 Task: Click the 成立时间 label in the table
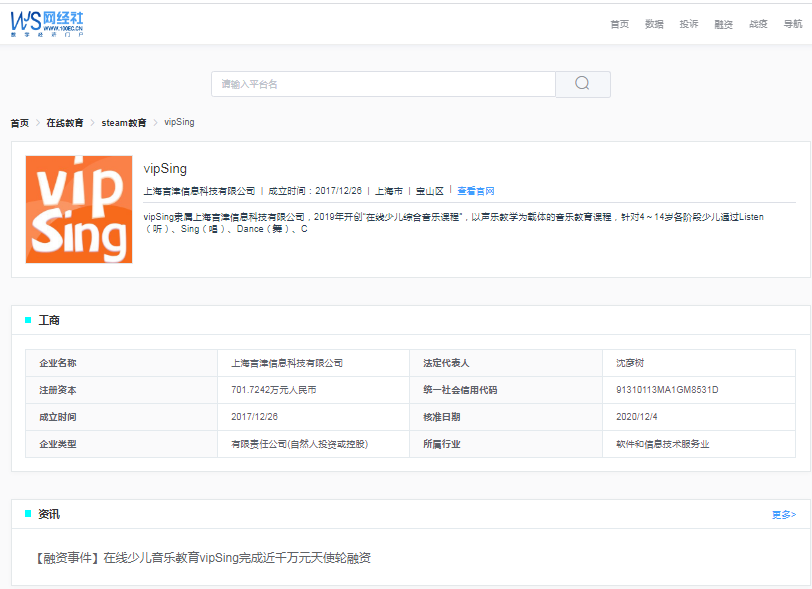pos(121,417)
